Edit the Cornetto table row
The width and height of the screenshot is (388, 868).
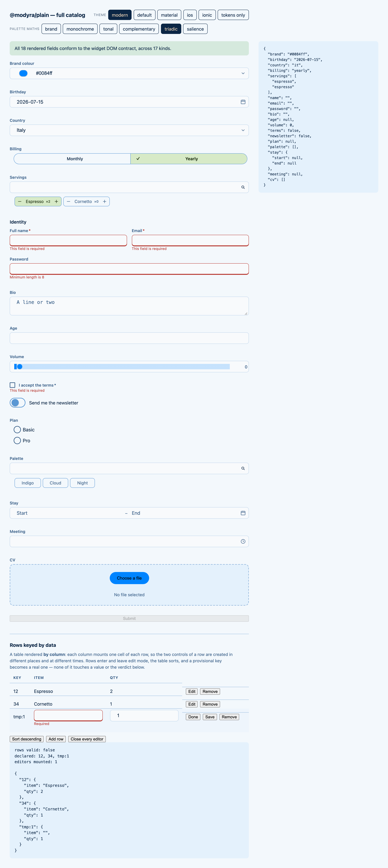192,704
